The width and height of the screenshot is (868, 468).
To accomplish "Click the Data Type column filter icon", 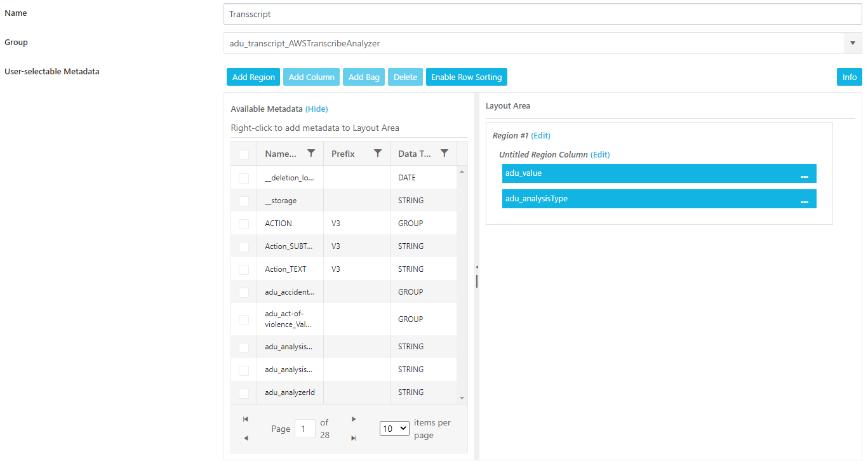I will coord(444,153).
